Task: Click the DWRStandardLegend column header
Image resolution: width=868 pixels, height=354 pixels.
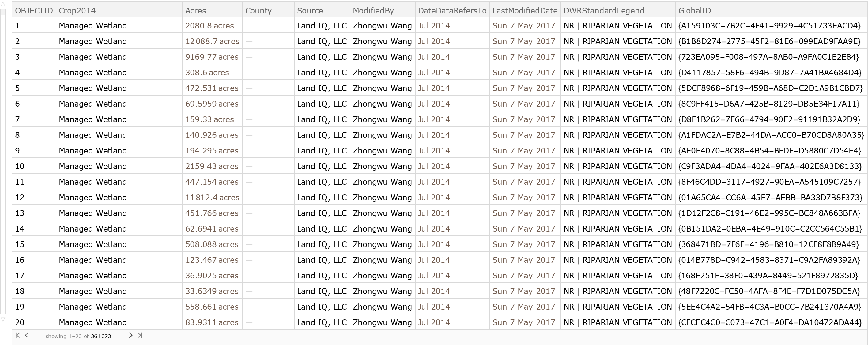Action: pos(603,10)
